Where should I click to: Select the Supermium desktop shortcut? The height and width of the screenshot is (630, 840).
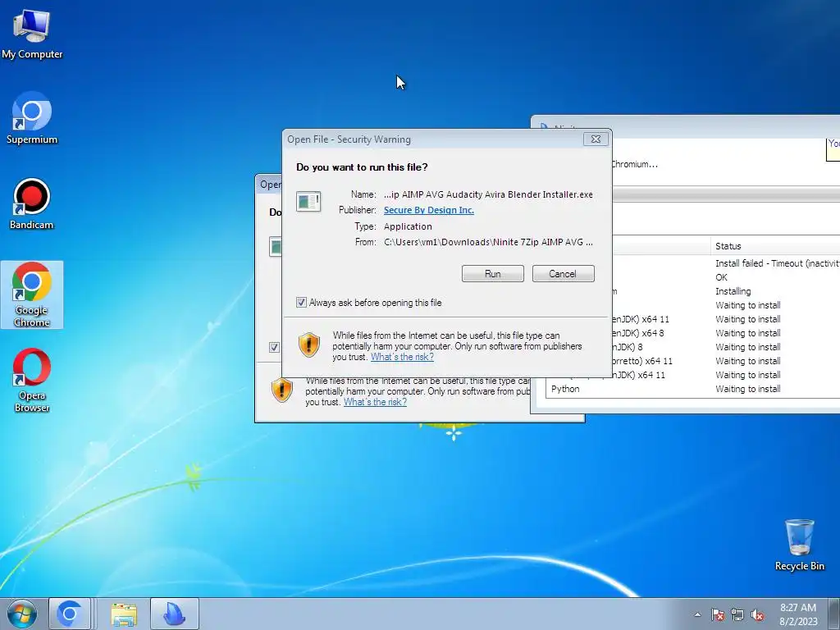32,118
